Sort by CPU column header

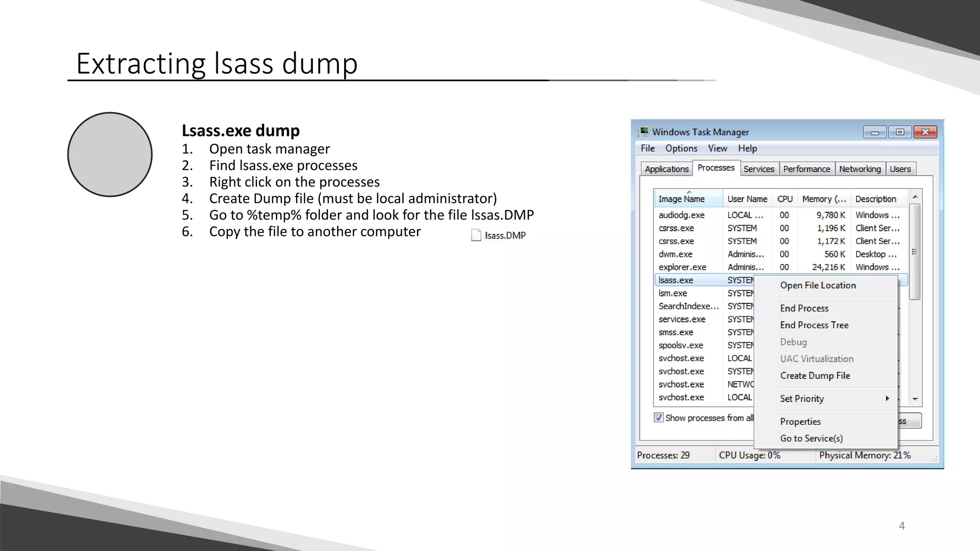785,199
